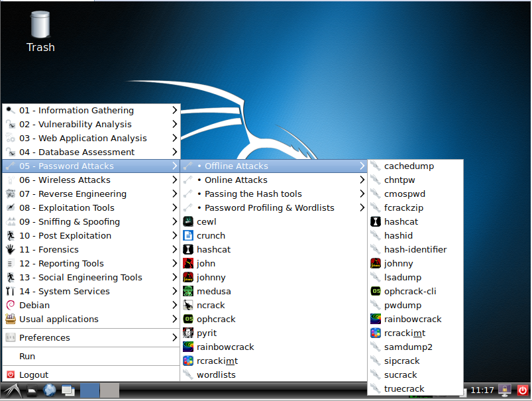Select cmospwd entry
Viewport: 532px width, 401px height.
pyautogui.click(x=415, y=194)
